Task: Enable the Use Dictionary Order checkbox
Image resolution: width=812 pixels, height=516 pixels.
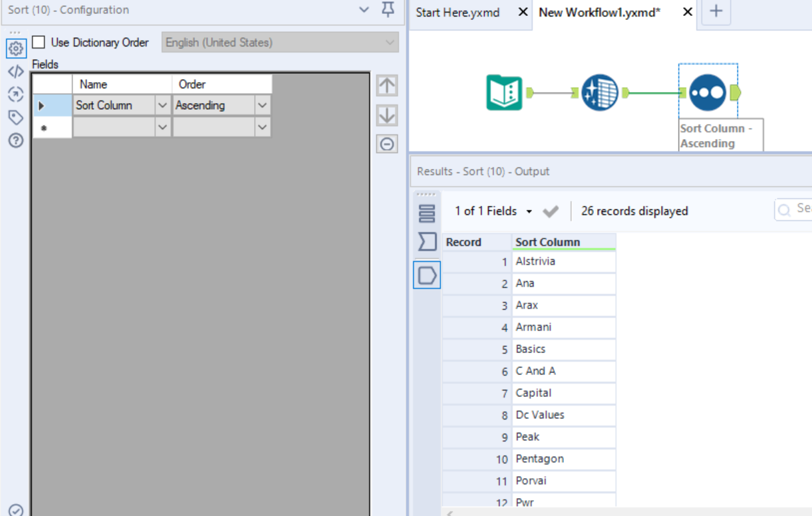Action: click(x=39, y=43)
